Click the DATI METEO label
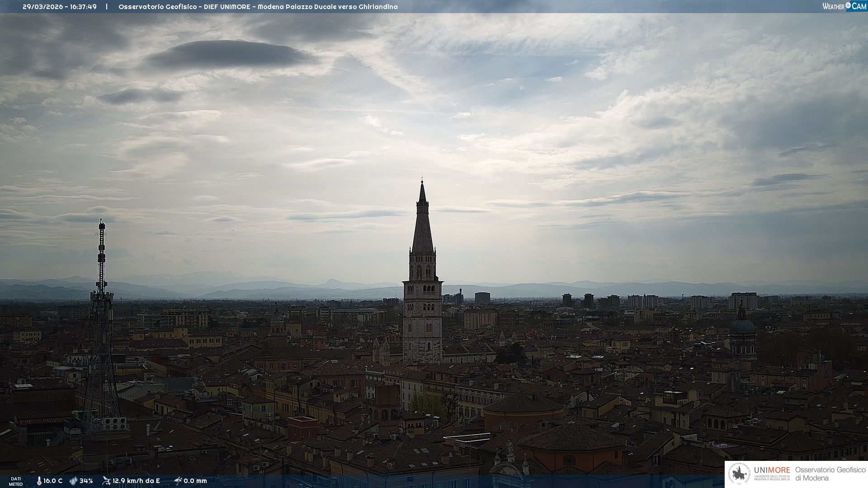Viewport: 868px width, 488px height. (16, 481)
